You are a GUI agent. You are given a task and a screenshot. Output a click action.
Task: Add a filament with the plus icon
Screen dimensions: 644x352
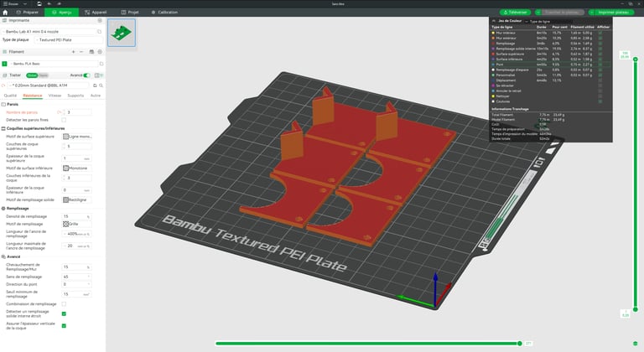pyautogui.click(x=74, y=52)
